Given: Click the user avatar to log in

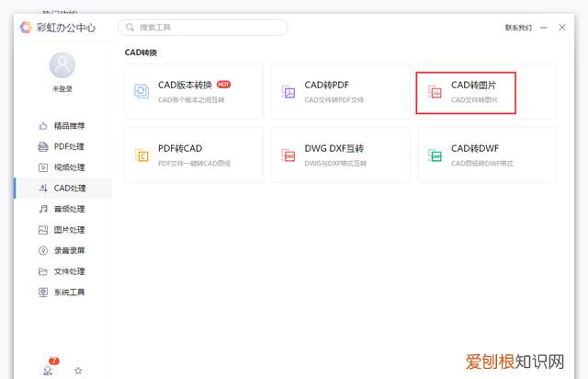Looking at the screenshot, I should pyautogui.click(x=62, y=65).
